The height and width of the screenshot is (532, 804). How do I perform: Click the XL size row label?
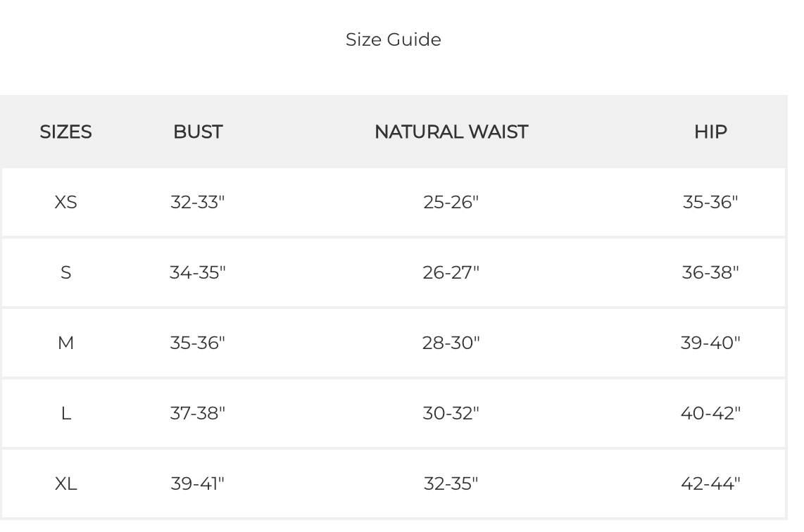[x=65, y=484]
